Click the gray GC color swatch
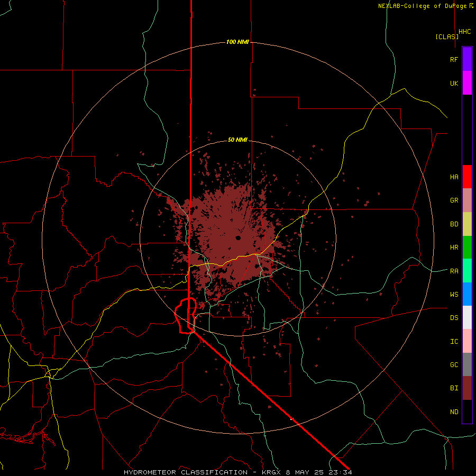Viewport: 476px width, 476px height. click(467, 364)
